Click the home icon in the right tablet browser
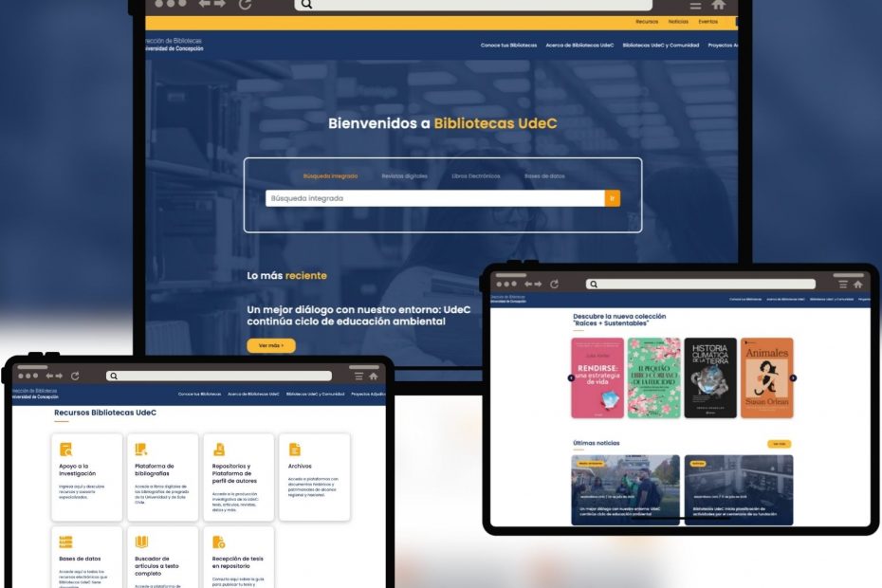 pyautogui.click(x=857, y=285)
